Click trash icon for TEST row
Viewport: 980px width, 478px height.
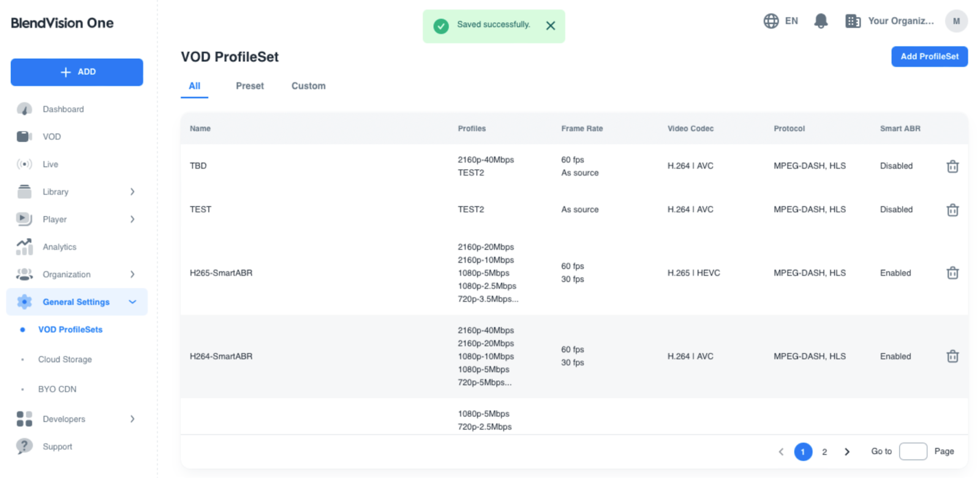click(952, 210)
